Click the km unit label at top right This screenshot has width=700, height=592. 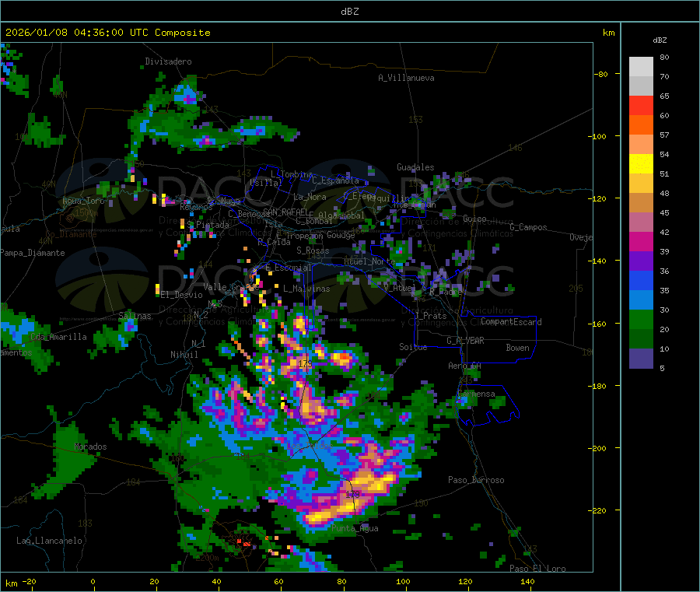point(608,33)
